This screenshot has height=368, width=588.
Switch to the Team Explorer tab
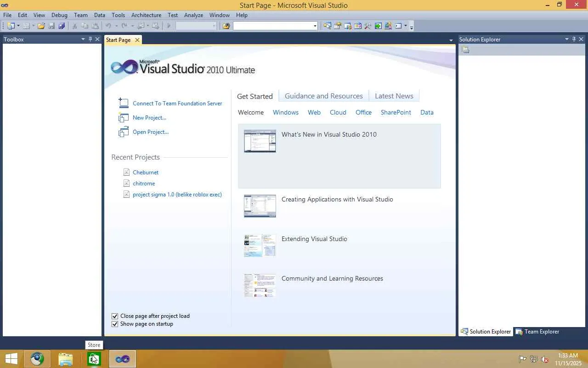click(x=537, y=331)
